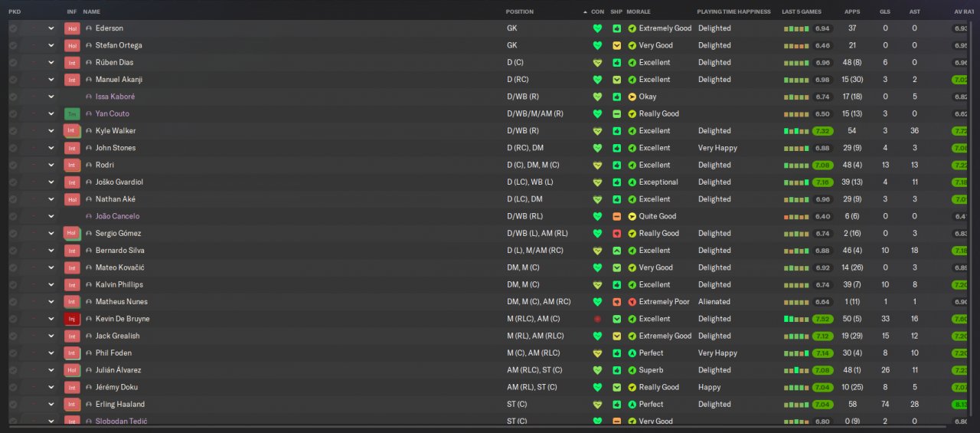This screenshot has height=433, width=980.
Task: Toggle the picked checkmark for Ederson
Action: pyautogui.click(x=13, y=28)
